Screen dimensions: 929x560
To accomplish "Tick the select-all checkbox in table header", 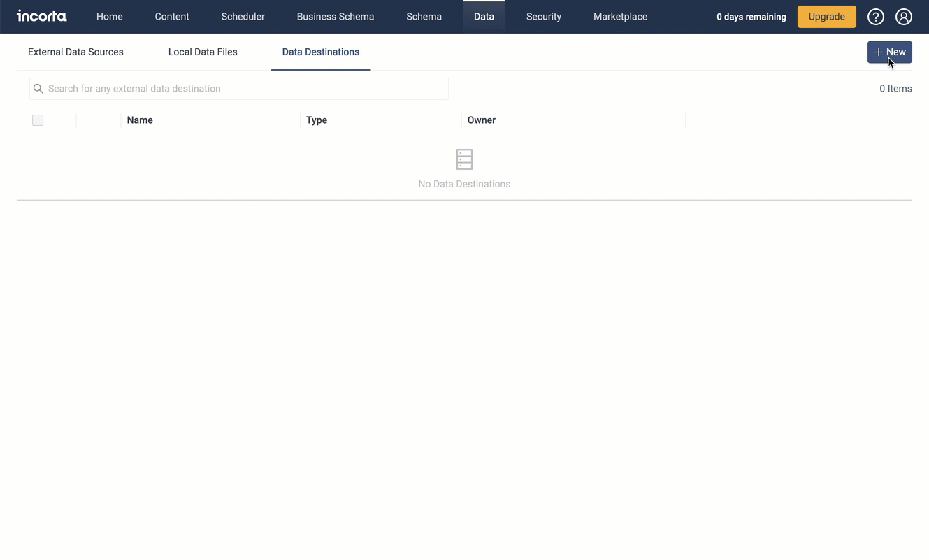I will [38, 120].
